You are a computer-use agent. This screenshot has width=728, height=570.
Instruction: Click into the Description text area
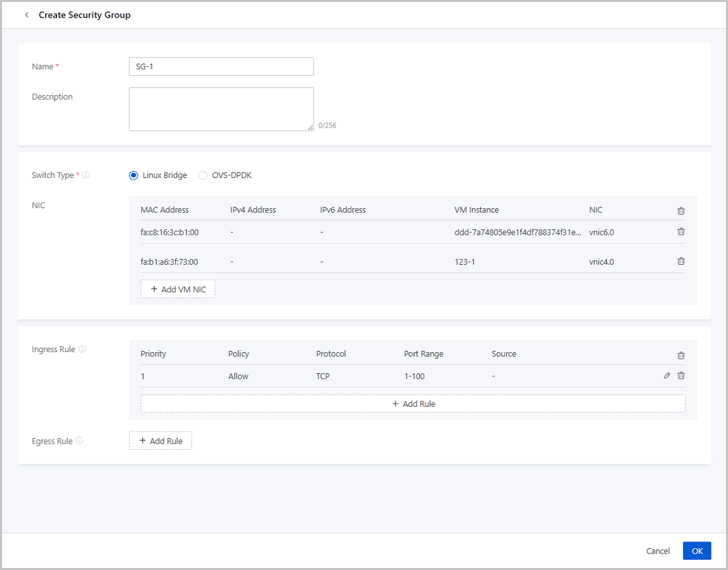pos(221,109)
